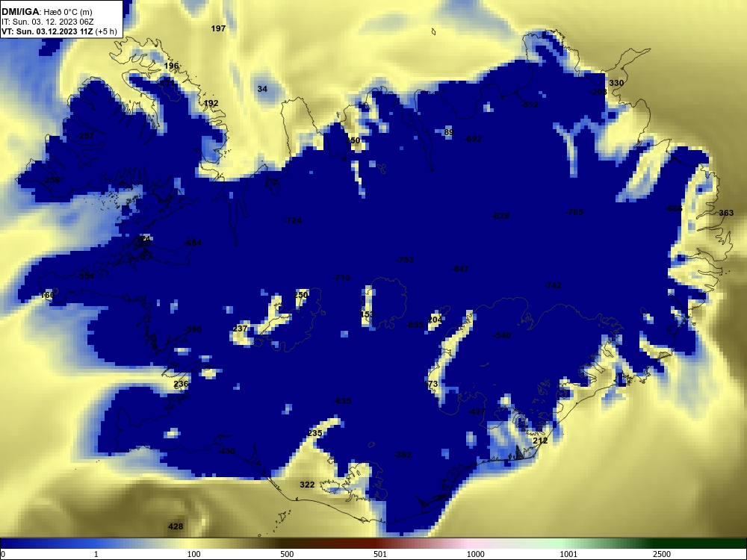Click the legend label 2500
747x560 pixels.
662,554
